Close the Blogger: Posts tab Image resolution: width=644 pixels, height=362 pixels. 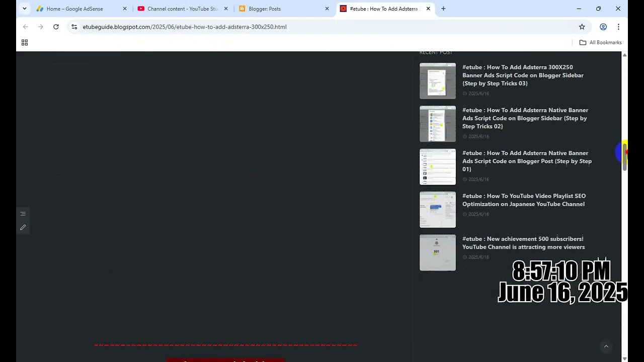point(327,9)
